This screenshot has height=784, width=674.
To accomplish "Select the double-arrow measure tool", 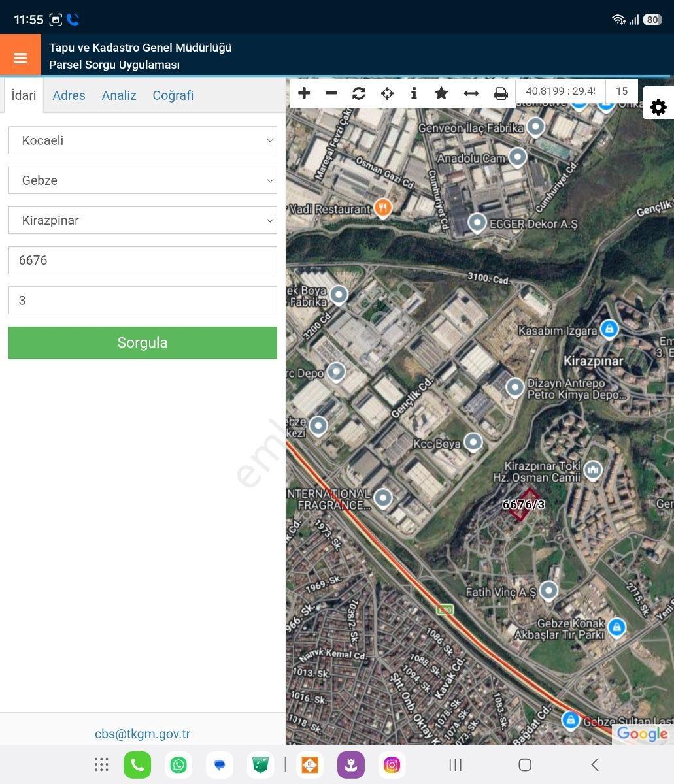I will pyautogui.click(x=471, y=93).
